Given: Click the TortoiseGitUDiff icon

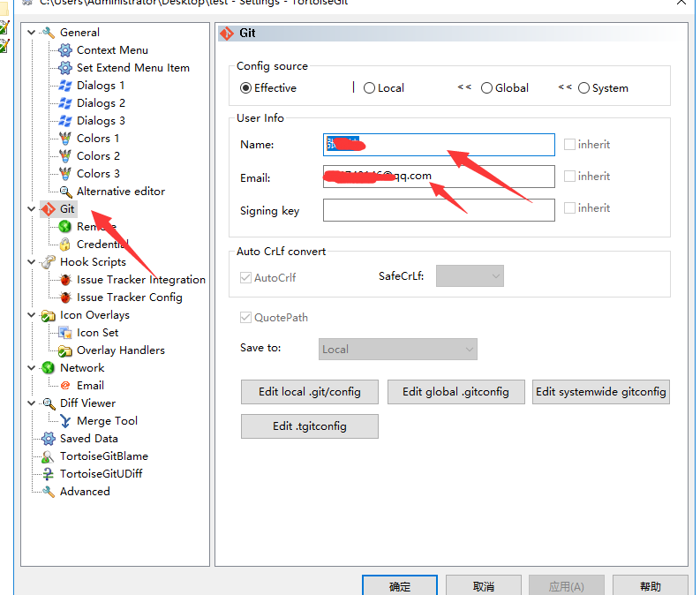Looking at the screenshot, I should pos(48,474).
